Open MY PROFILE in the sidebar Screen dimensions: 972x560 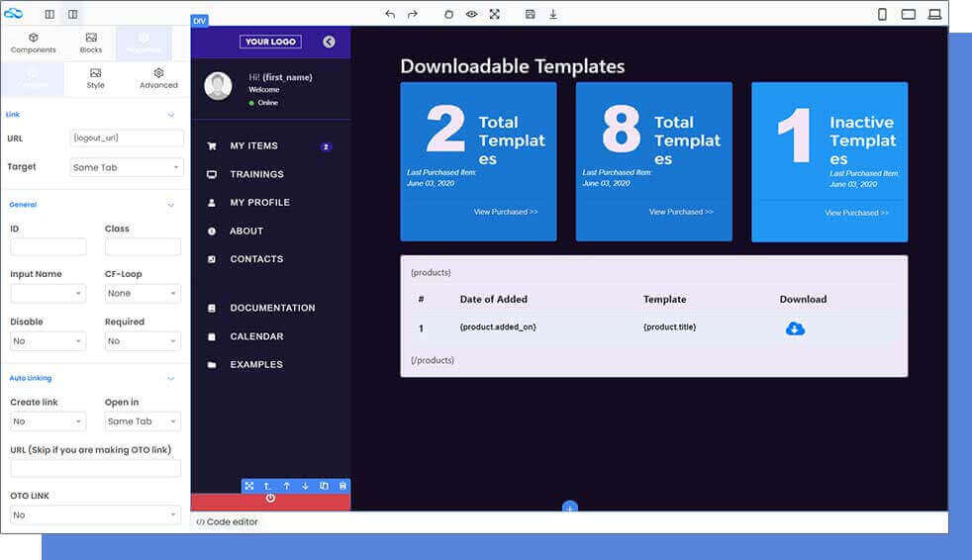(259, 202)
